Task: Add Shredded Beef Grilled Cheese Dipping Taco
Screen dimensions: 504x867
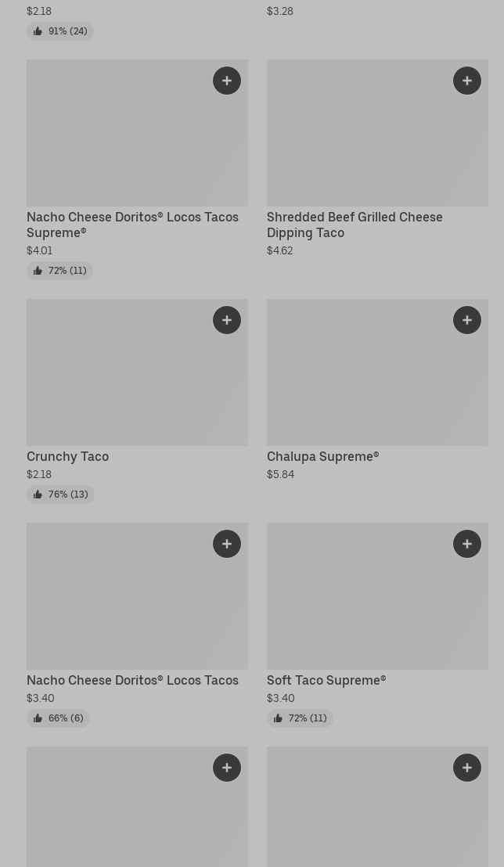Action: click(x=467, y=81)
